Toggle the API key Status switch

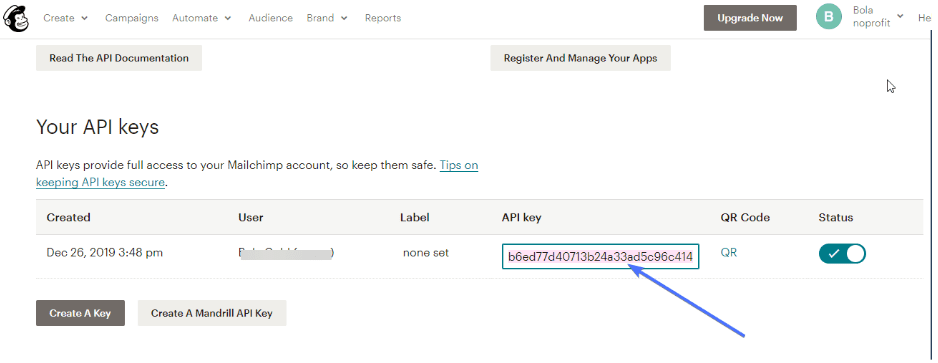click(x=842, y=254)
